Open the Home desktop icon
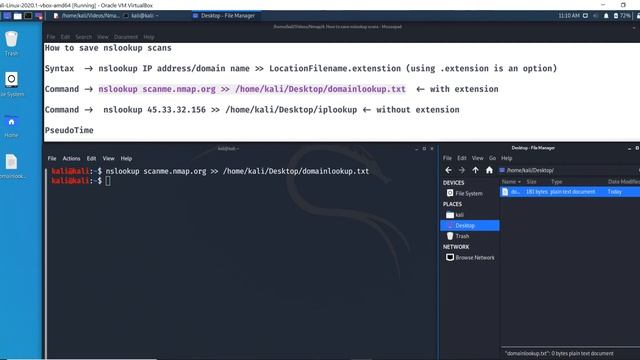Screen dimensions: 640x360 coord(11,127)
